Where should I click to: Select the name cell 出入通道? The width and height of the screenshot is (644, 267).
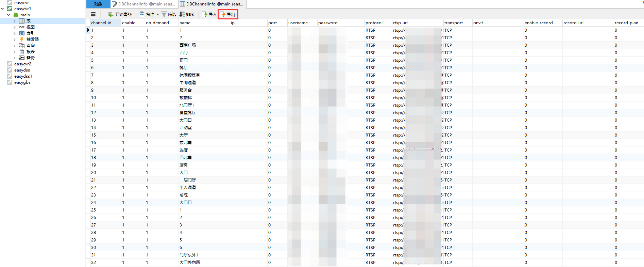pos(204,188)
